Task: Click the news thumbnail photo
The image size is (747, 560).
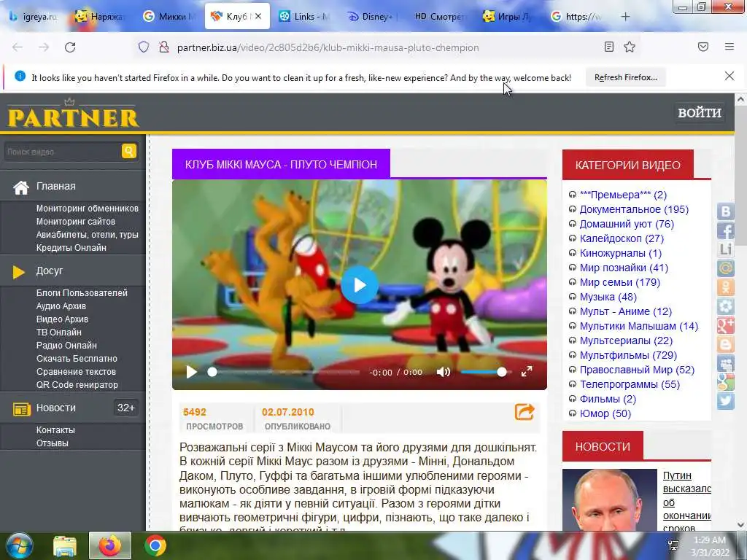Action: point(609,500)
